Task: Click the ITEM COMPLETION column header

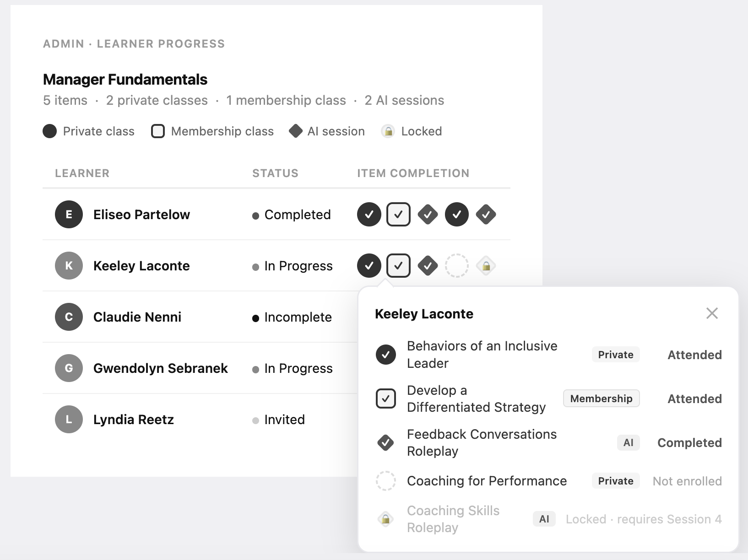Action: tap(413, 173)
